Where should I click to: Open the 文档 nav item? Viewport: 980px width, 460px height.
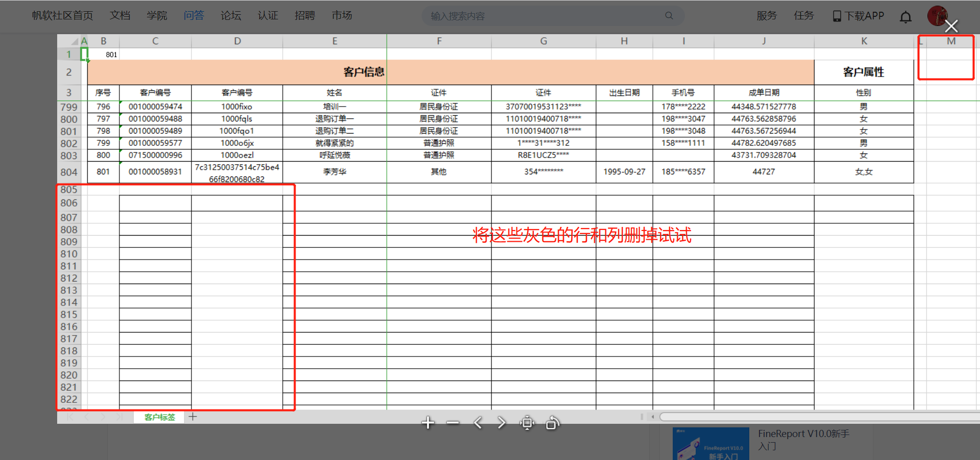coord(120,16)
